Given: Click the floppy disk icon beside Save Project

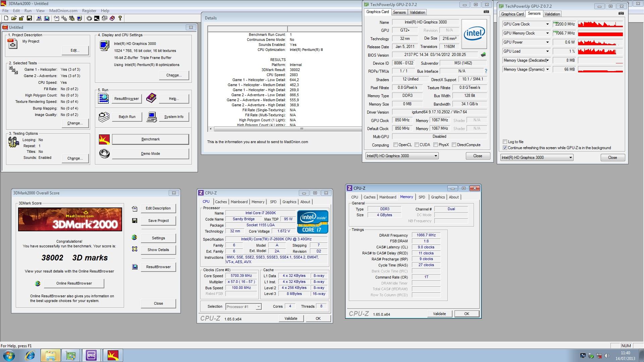Looking at the screenshot, I should (x=135, y=221).
